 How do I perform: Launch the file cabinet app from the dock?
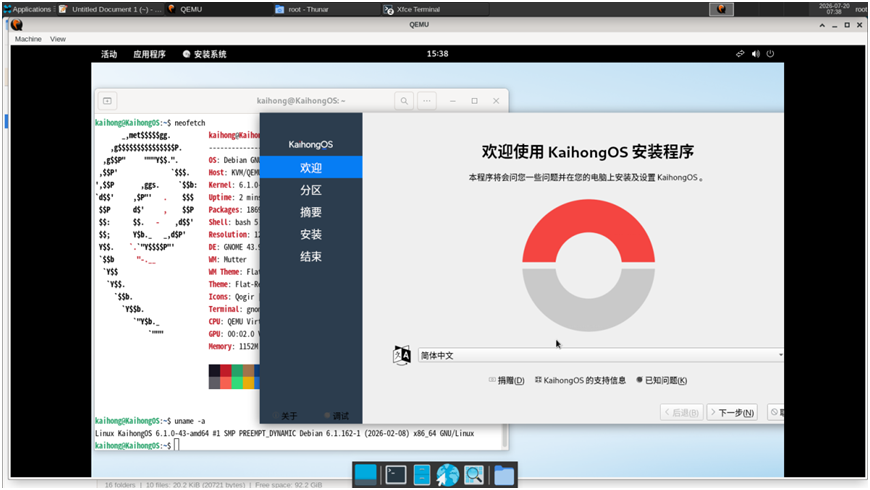point(422,475)
